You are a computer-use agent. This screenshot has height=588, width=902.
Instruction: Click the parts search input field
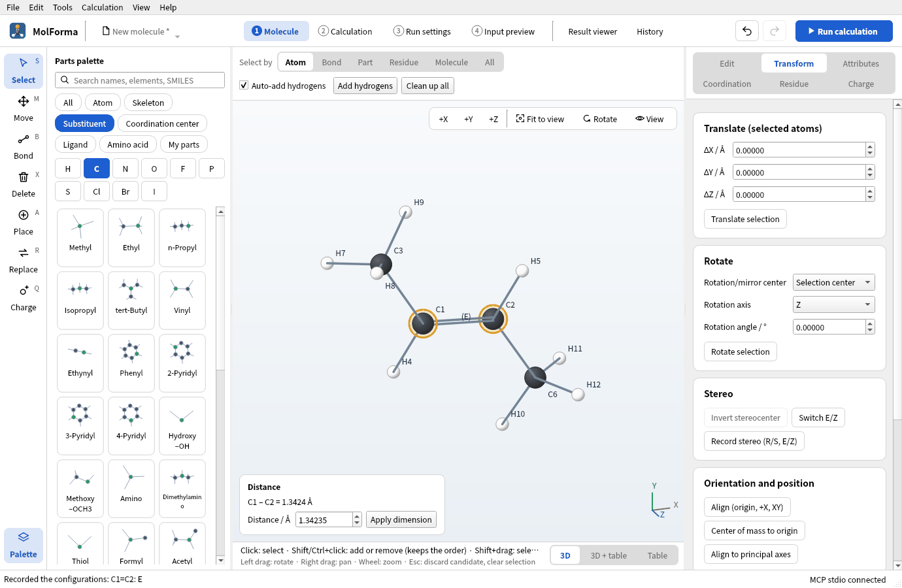click(140, 80)
